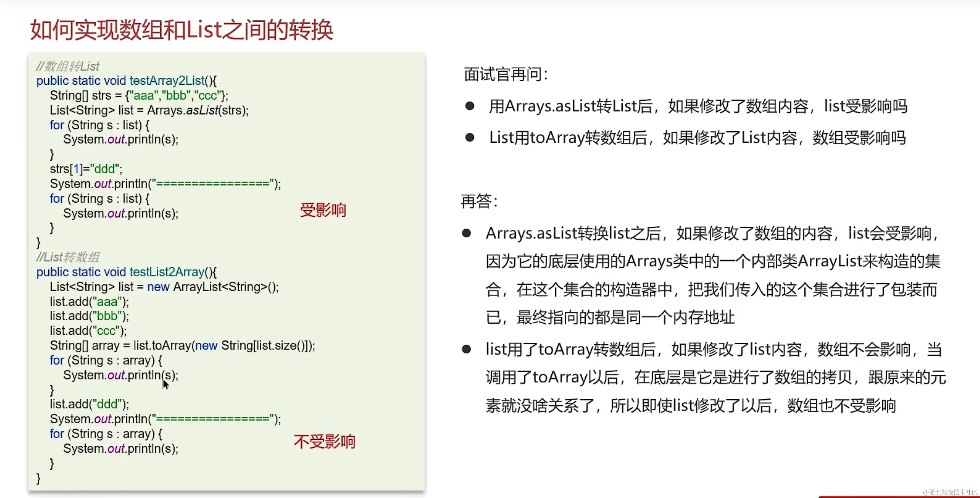Click the 稀土掘金技术社区 watermark
980x498 pixels.
(x=949, y=492)
